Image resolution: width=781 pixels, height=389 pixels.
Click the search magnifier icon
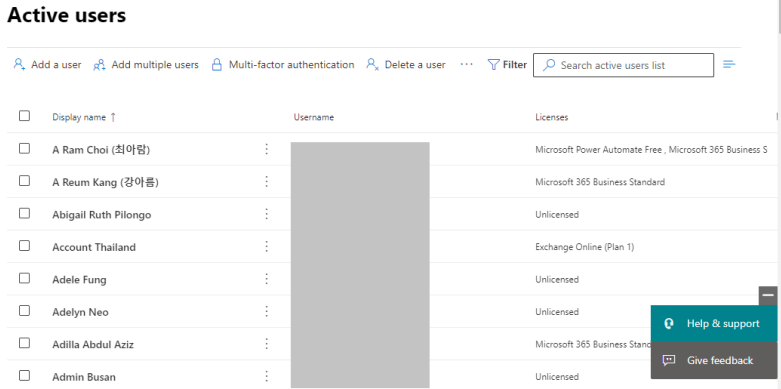click(549, 65)
